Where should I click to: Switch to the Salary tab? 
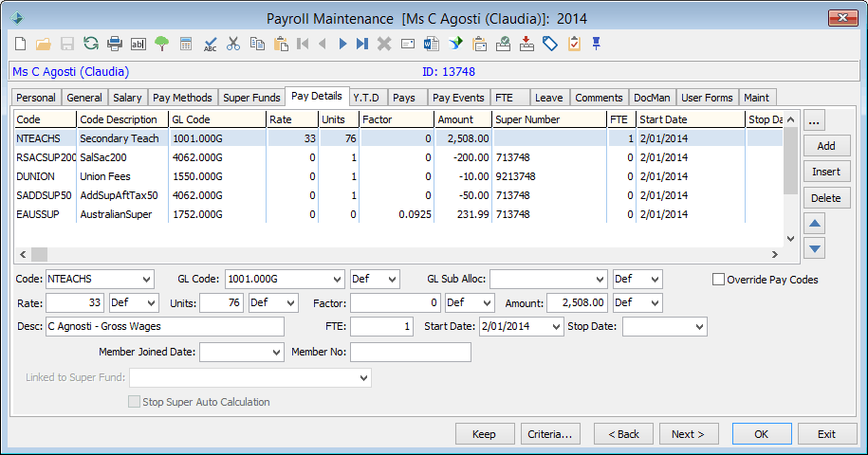click(127, 98)
